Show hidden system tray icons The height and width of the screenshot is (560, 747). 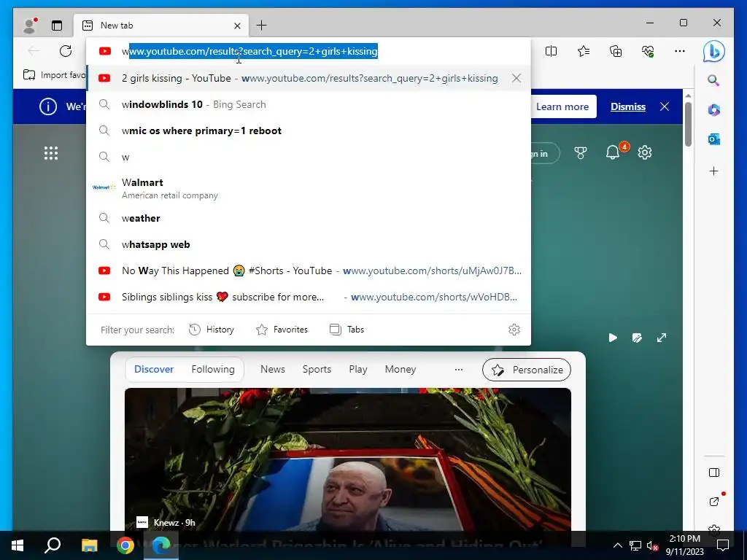point(617,545)
